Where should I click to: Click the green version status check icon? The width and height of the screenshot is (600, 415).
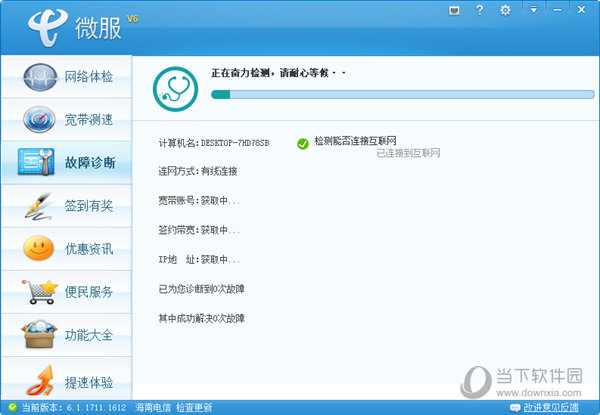point(13,408)
